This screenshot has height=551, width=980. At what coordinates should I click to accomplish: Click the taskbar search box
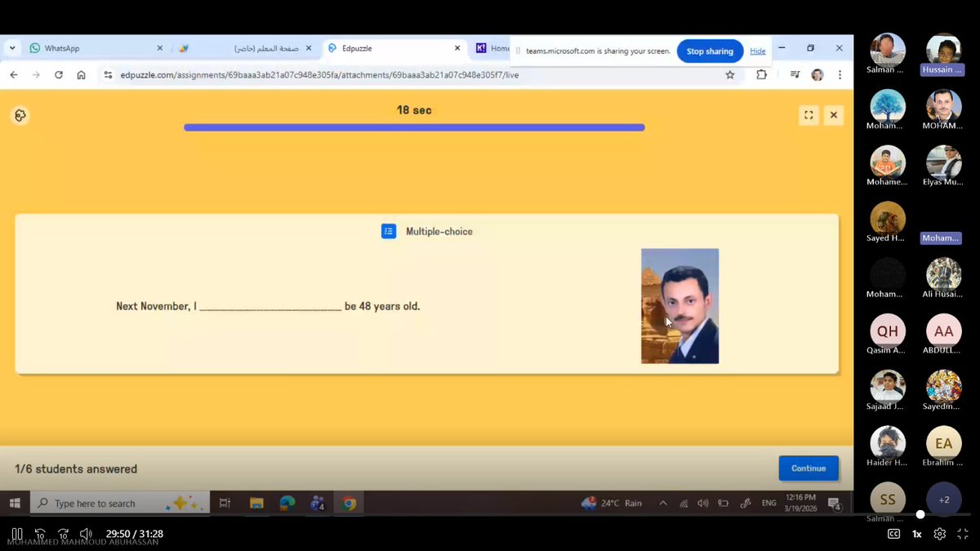coord(120,503)
